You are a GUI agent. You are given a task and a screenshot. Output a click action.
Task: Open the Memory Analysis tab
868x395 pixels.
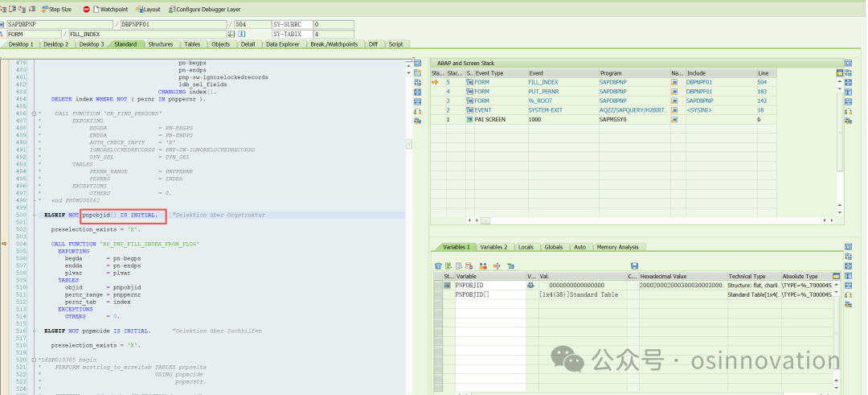pyautogui.click(x=617, y=247)
